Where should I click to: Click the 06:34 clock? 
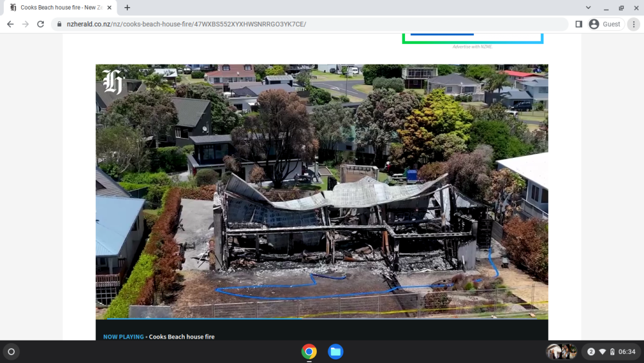[627, 352]
